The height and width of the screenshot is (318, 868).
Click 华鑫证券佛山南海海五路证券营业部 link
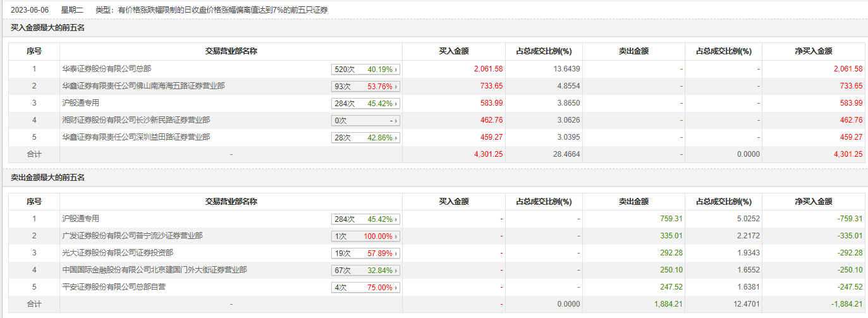(x=143, y=85)
